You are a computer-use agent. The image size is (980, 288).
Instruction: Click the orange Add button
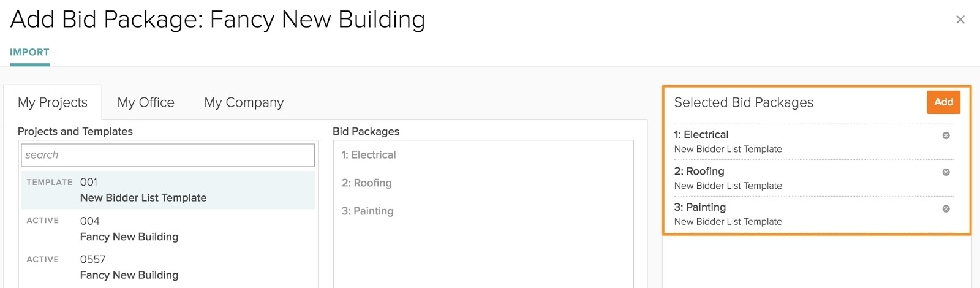coord(943,102)
